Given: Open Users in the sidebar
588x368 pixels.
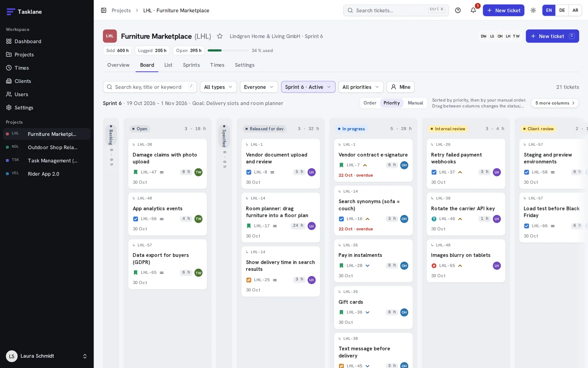Looking at the screenshot, I should coord(47,94).
